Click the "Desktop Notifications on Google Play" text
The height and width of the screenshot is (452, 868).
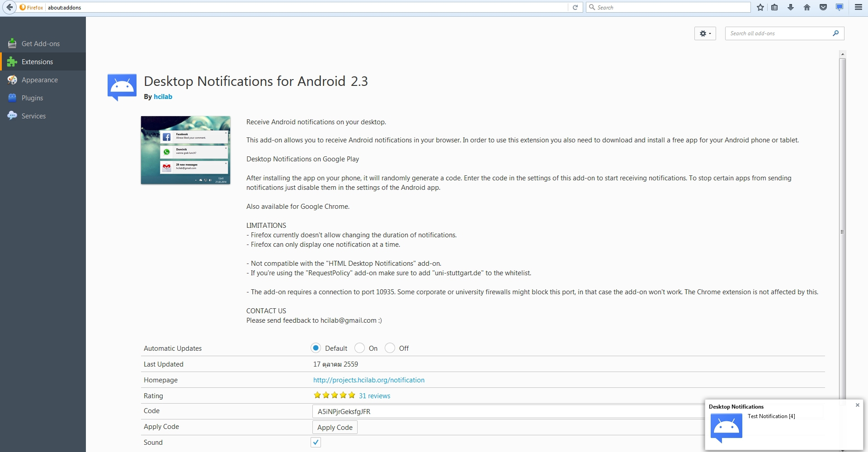(x=302, y=159)
